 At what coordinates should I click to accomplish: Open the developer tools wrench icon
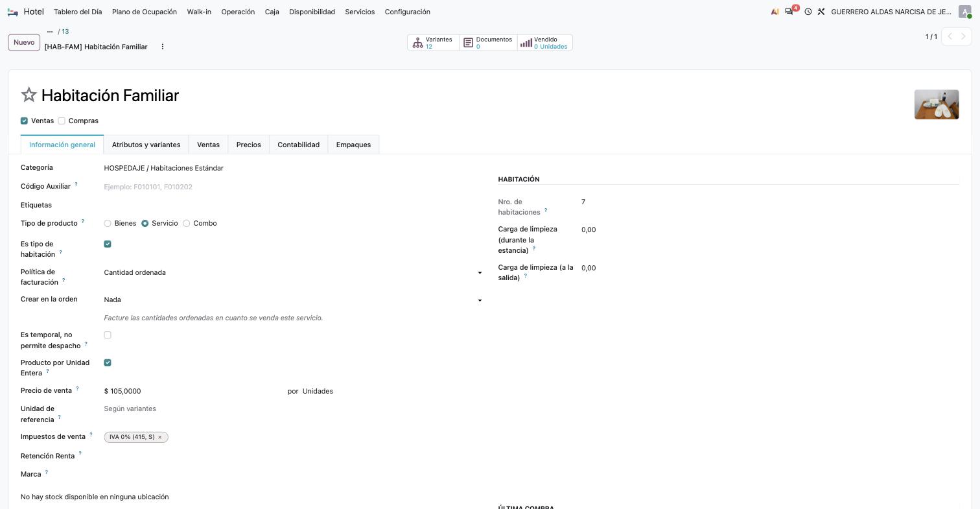pos(821,12)
